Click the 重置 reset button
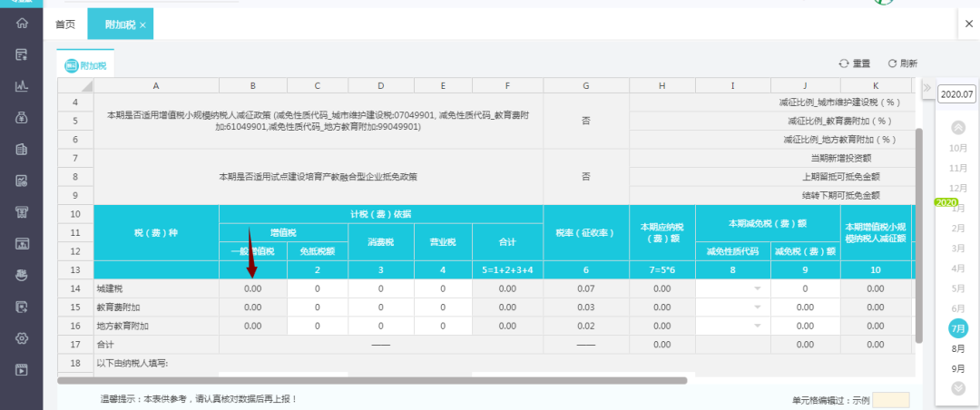 (x=855, y=63)
